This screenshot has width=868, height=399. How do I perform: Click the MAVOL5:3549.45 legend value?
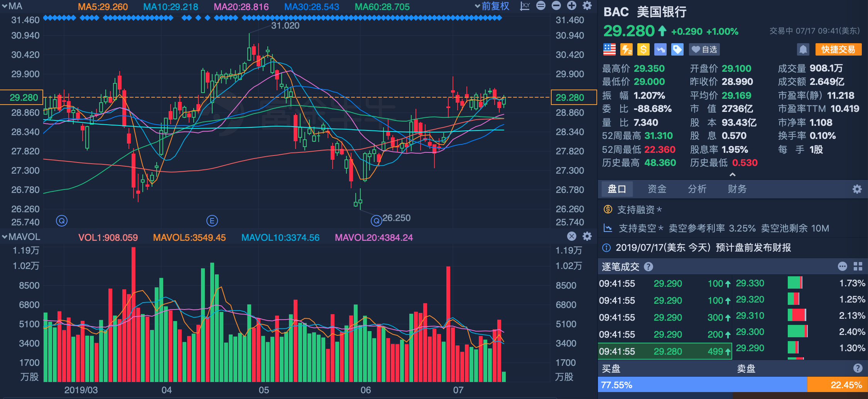pos(189,237)
